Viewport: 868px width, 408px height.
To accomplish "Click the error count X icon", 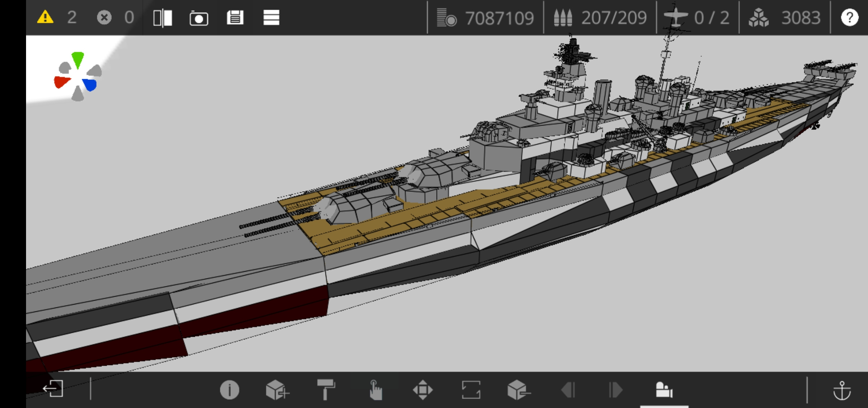I will click(x=104, y=17).
